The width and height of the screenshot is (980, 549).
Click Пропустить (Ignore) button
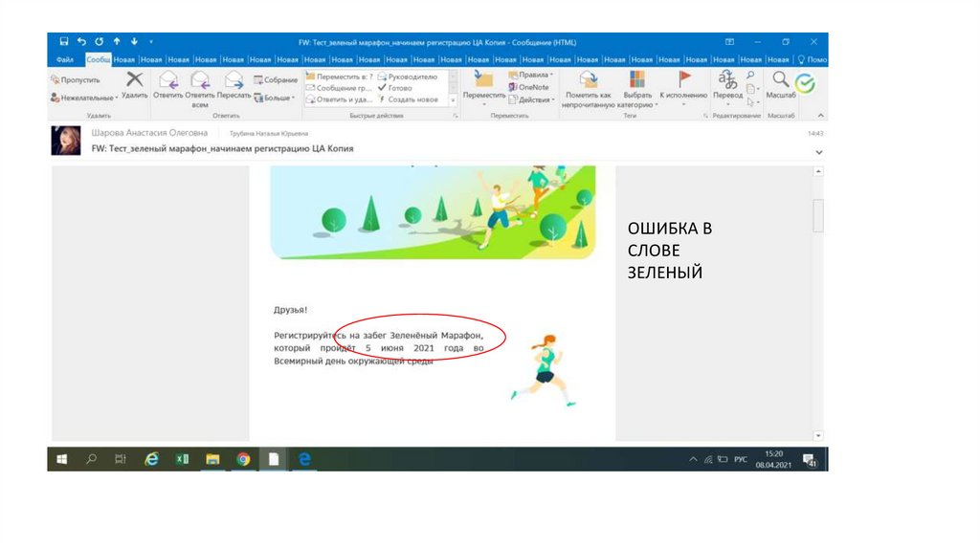[76, 80]
